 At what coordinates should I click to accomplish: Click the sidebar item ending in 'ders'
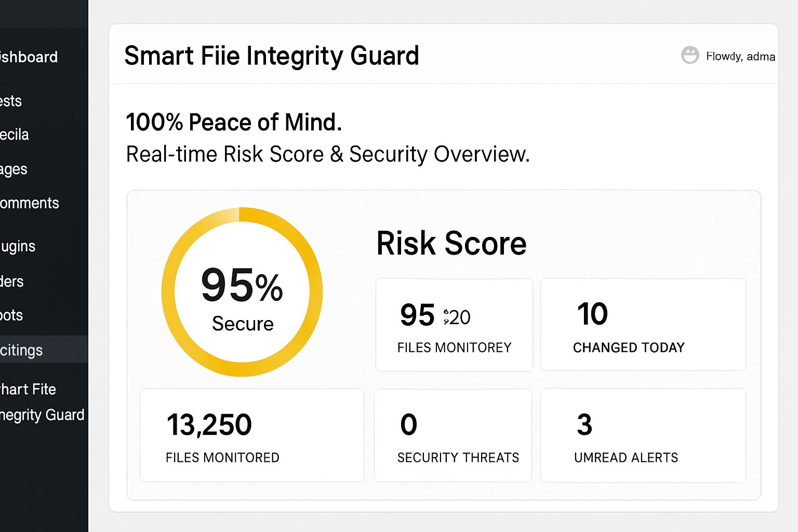(x=12, y=282)
